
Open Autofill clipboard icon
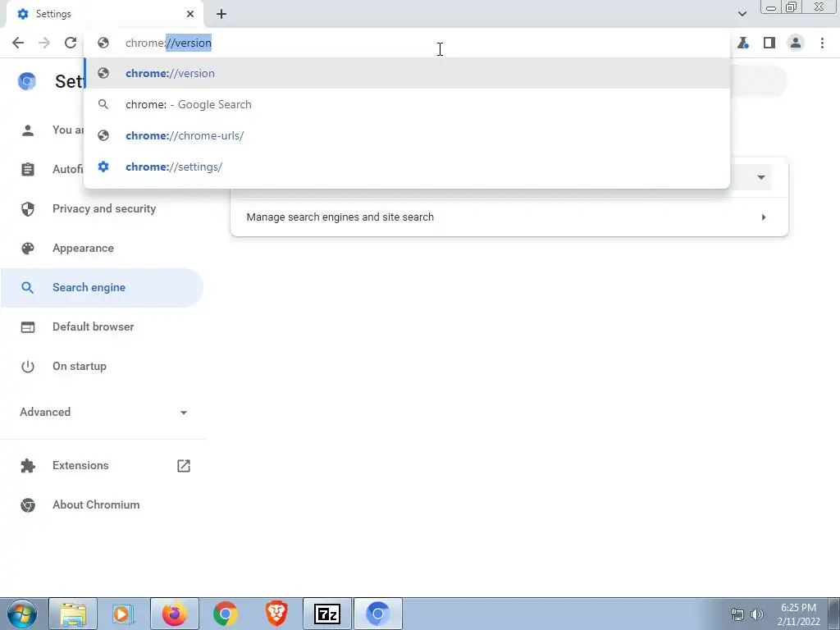pos(28,169)
